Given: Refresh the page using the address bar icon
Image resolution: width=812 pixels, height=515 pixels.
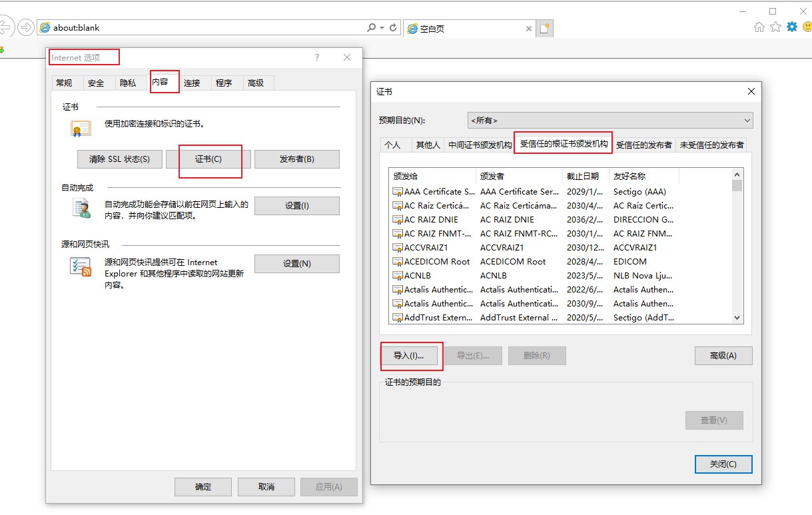Looking at the screenshot, I should point(393,28).
